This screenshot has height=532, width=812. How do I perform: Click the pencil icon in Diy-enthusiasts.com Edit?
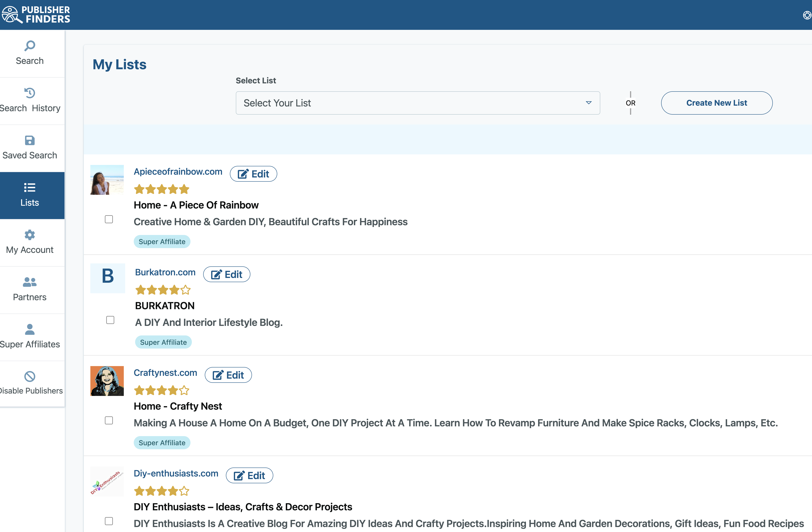point(239,475)
